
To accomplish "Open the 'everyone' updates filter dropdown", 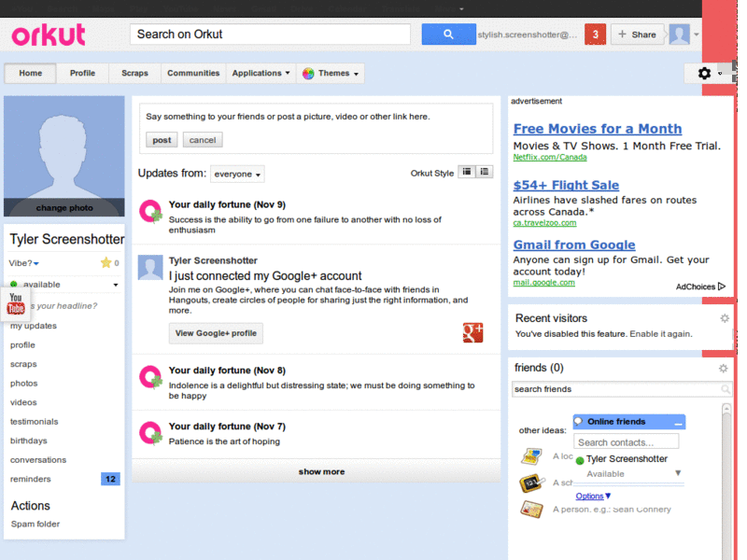I will click(x=237, y=175).
